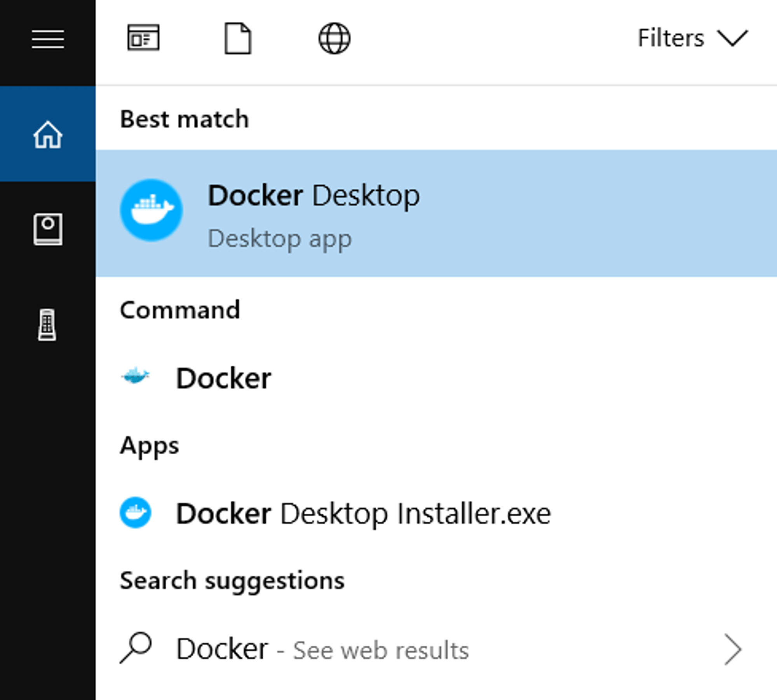Filter results by Web globe icon
Image resolution: width=777 pixels, height=700 pixels.
[334, 38]
